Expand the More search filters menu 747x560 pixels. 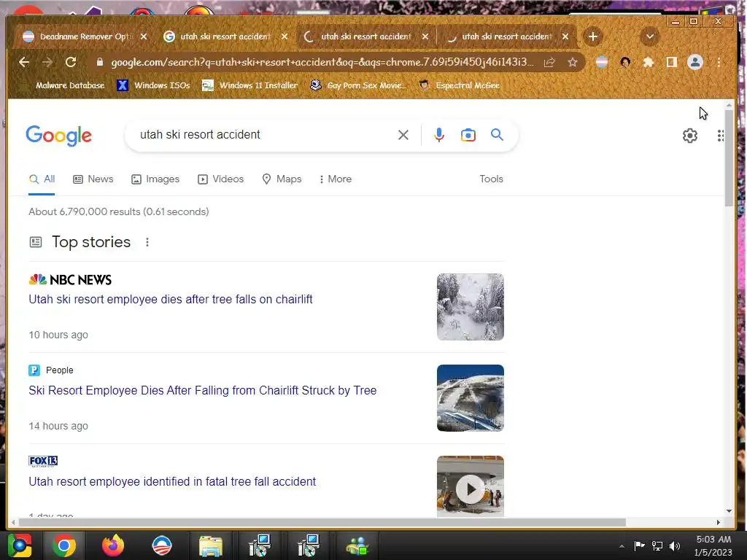[336, 179]
